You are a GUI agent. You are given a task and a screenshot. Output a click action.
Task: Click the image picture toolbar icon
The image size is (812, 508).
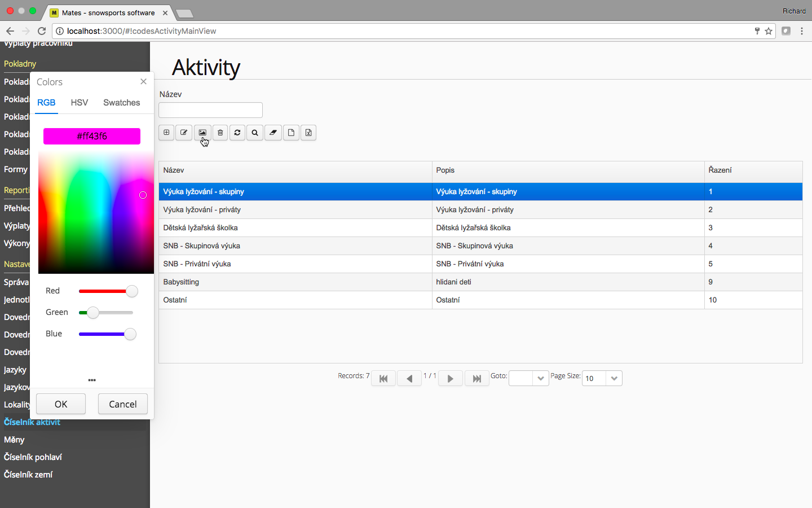tap(202, 133)
